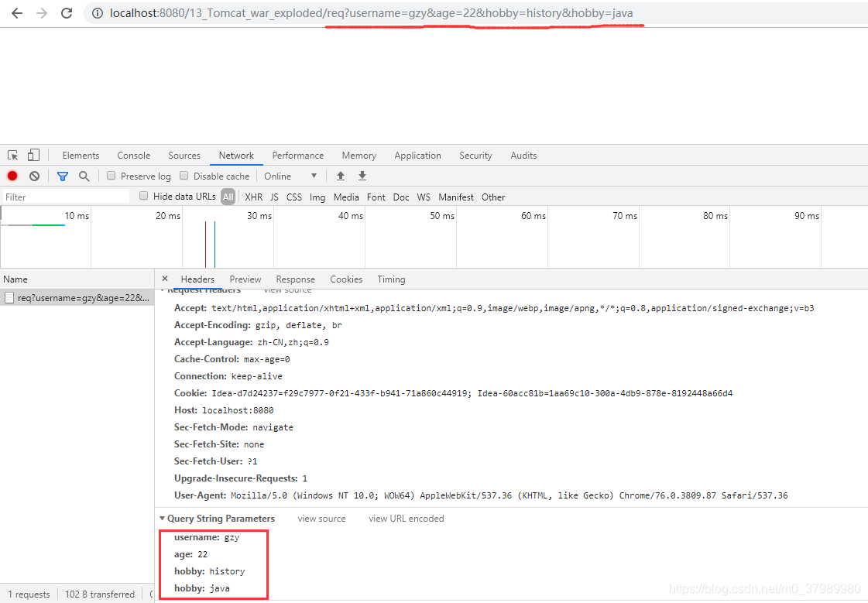Clear network requests using the clear icon
The width and height of the screenshot is (868, 603).
(33, 176)
